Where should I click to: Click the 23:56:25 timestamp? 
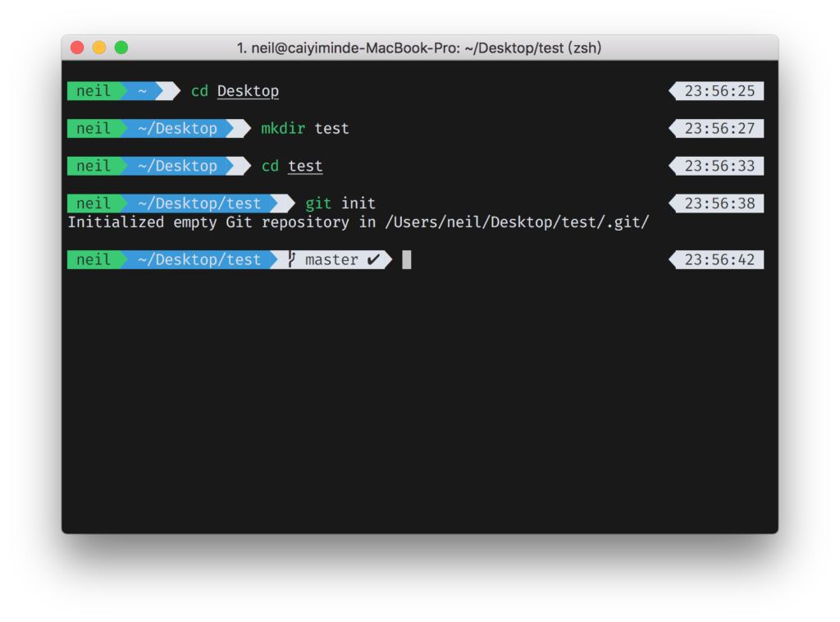(719, 91)
